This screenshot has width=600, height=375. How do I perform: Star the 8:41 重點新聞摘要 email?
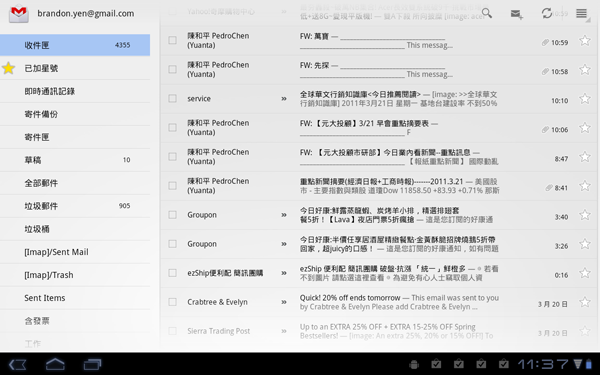point(585,186)
